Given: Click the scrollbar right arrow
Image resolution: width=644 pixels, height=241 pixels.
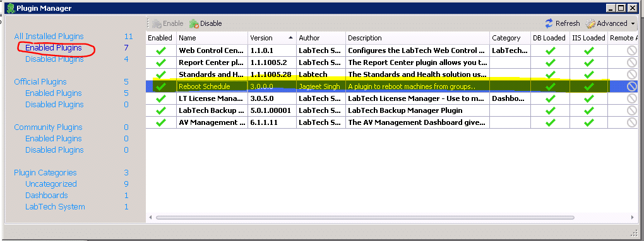Looking at the screenshot, I should 632,217.
